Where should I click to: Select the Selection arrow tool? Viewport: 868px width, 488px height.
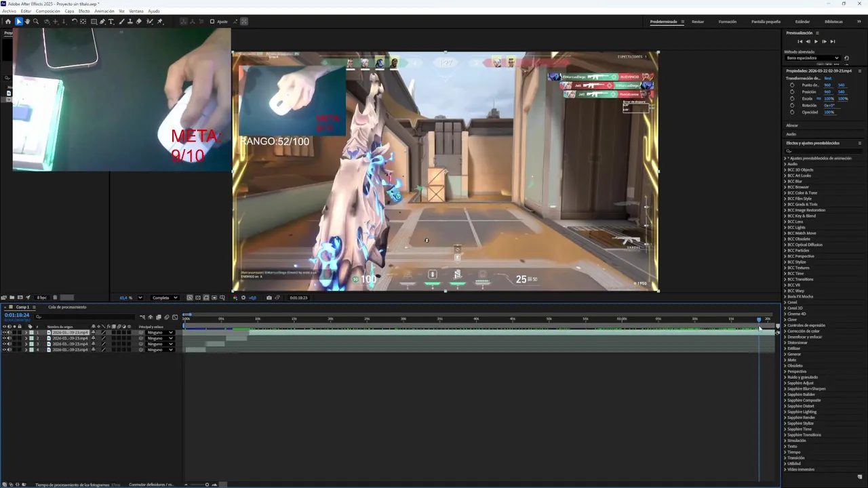click(19, 22)
